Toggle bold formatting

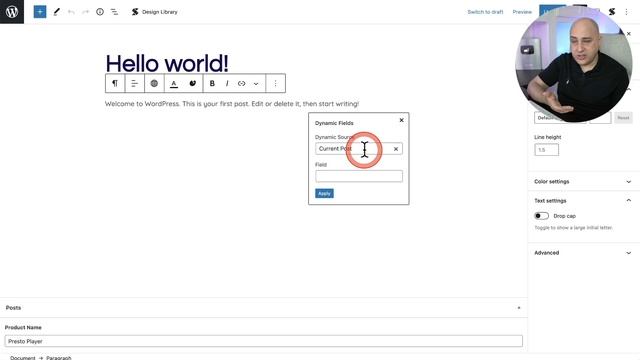point(212,83)
